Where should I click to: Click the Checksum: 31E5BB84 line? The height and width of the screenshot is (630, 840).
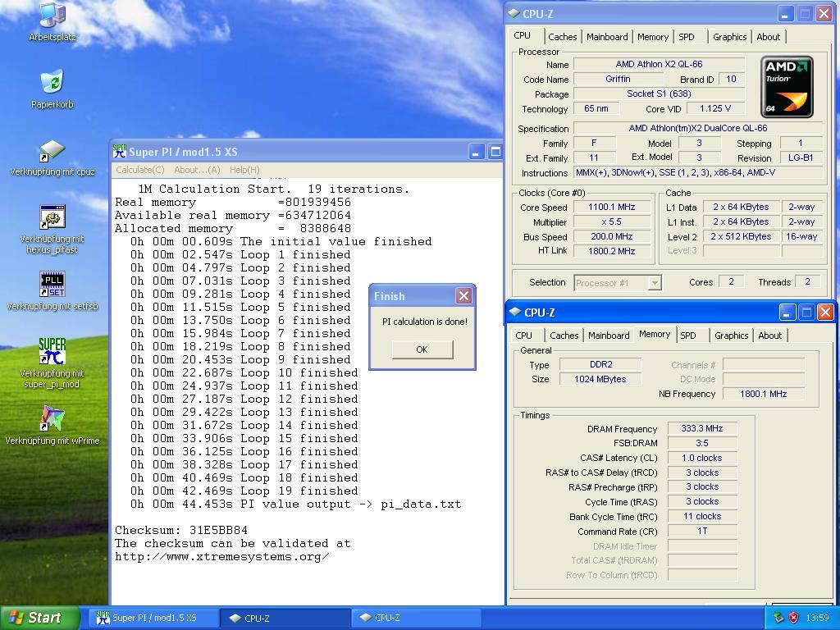pos(181,531)
